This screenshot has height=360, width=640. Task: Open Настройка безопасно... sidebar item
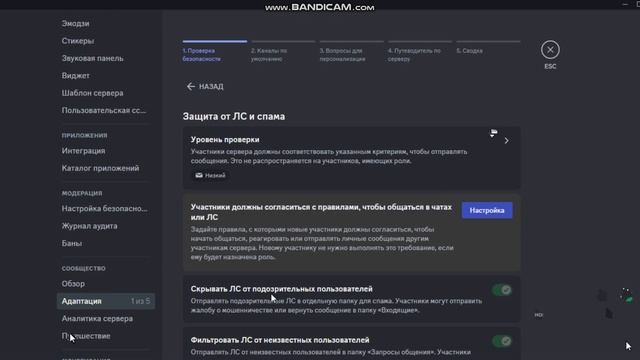tap(105, 209)
